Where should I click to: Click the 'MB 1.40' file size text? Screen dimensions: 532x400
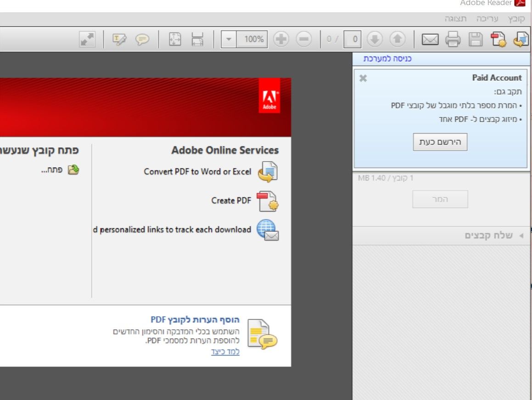[x=371, y=178]
